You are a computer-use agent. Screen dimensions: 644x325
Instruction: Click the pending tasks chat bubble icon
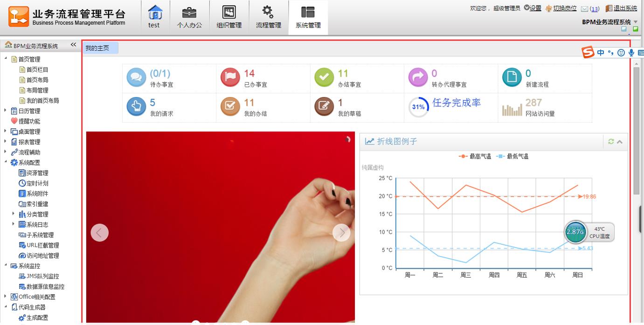(x=136, y=78)
